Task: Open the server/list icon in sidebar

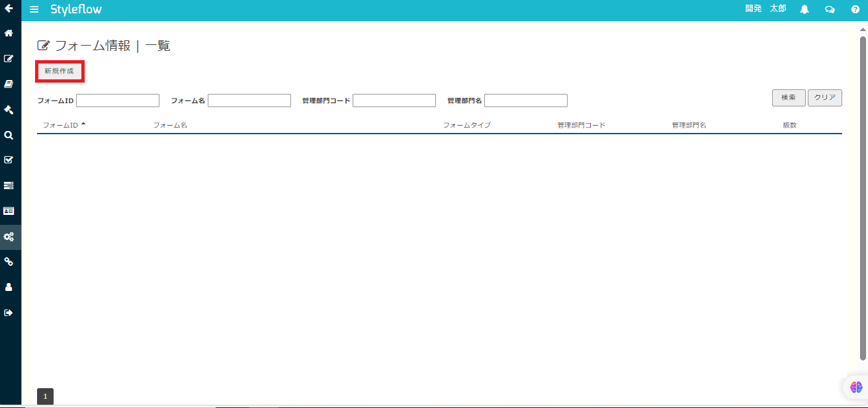Action: click(9, 186)
